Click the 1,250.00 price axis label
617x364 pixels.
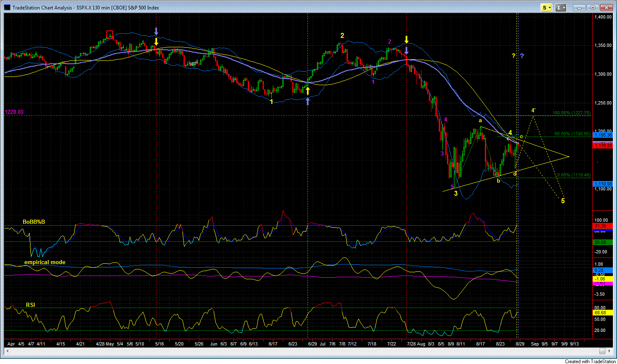click(x=603, y=103)
